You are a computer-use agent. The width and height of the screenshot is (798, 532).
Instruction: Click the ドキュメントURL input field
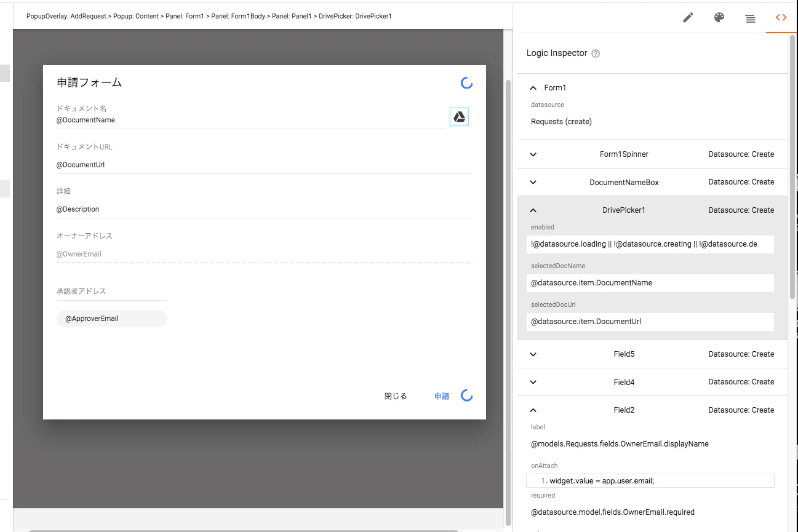pyautogui.click(x=265, y=165)
